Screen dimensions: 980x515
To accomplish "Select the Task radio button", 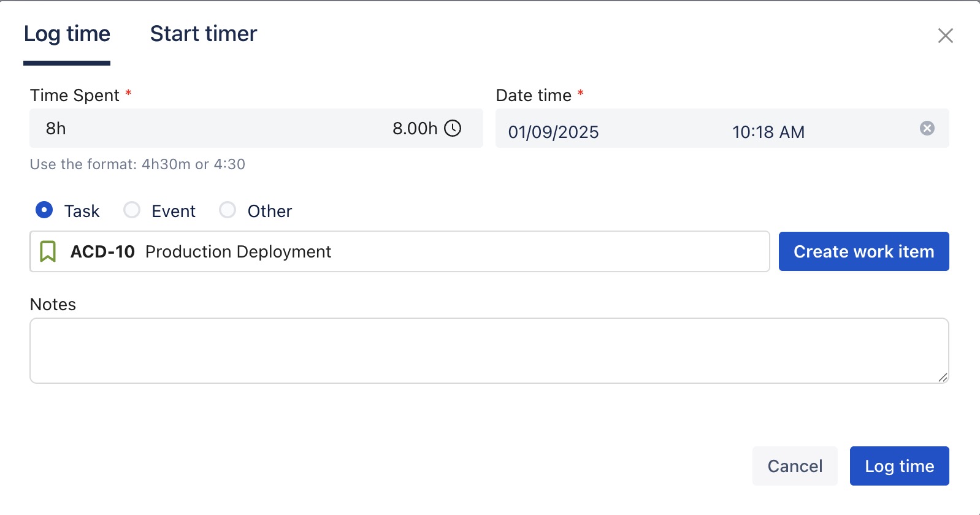I will coord(44,210).
